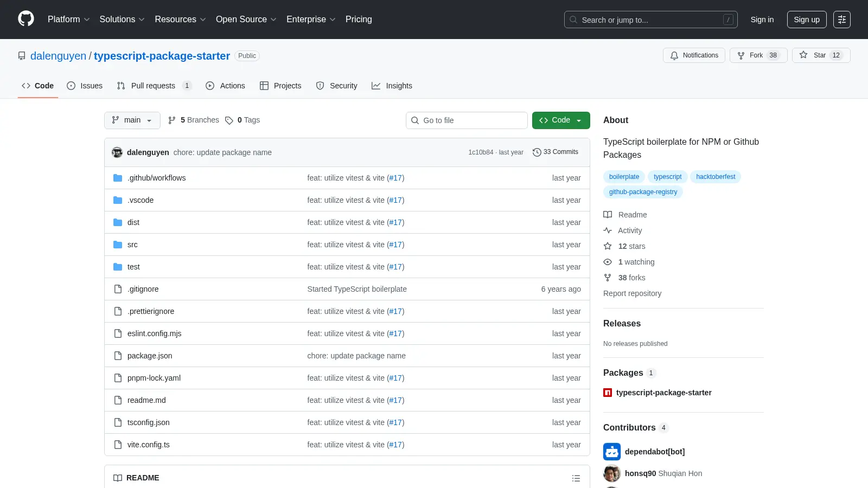Image resolution: width=868 pixels, height=488 pixels.
Task: Expand the Enterprise menu
Action: pos(311,20)
